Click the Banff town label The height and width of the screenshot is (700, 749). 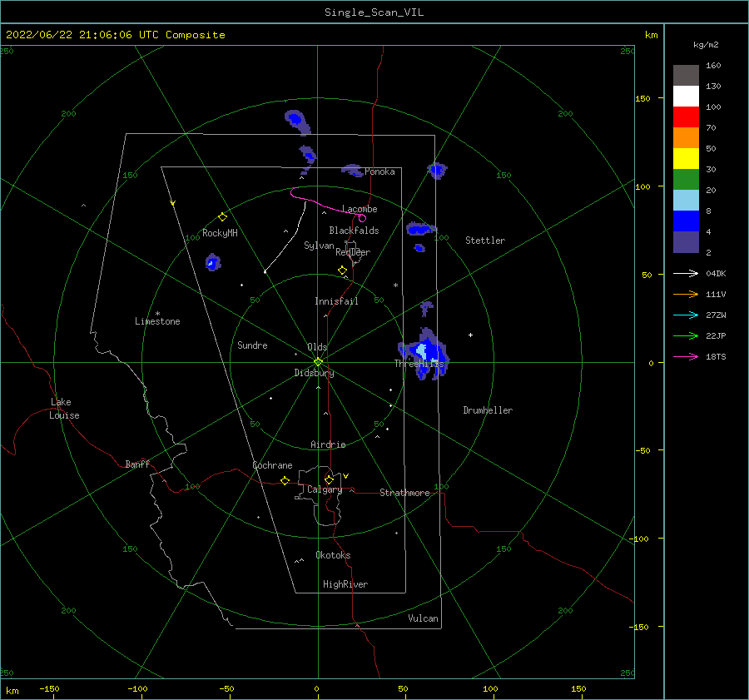click(137, 464)
